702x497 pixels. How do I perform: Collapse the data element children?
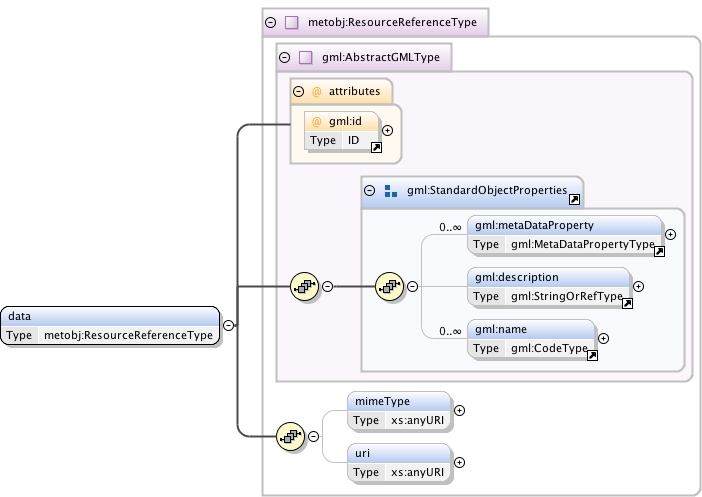point(228,326)
